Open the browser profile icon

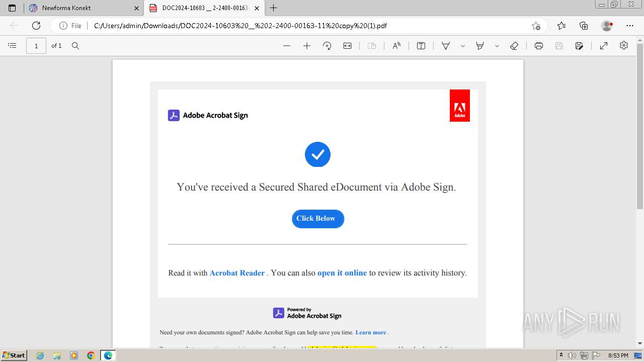click(607, 26)
